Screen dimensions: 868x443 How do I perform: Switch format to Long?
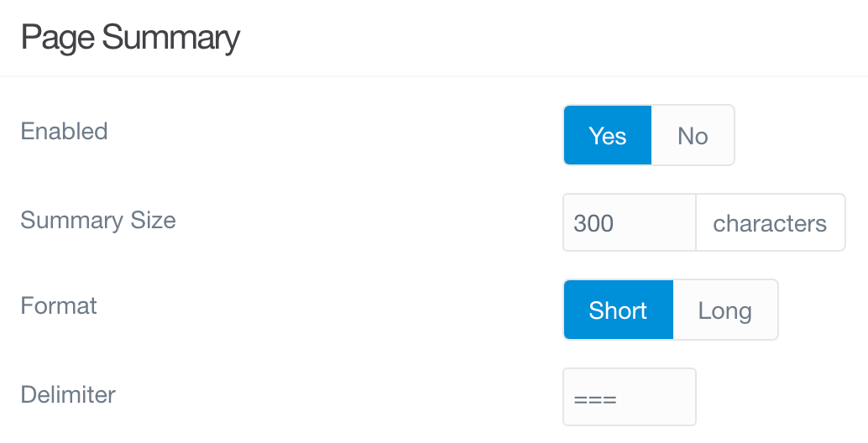[x=725, y=310]
